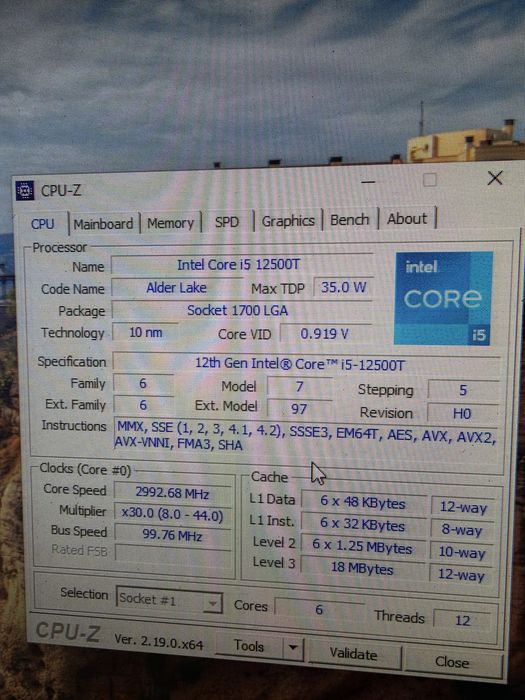Image resolution: width=525 pixels, height=700 pixels.
Task: Click the Ver. 2.19.0.x64 version label
Action: 158,642
